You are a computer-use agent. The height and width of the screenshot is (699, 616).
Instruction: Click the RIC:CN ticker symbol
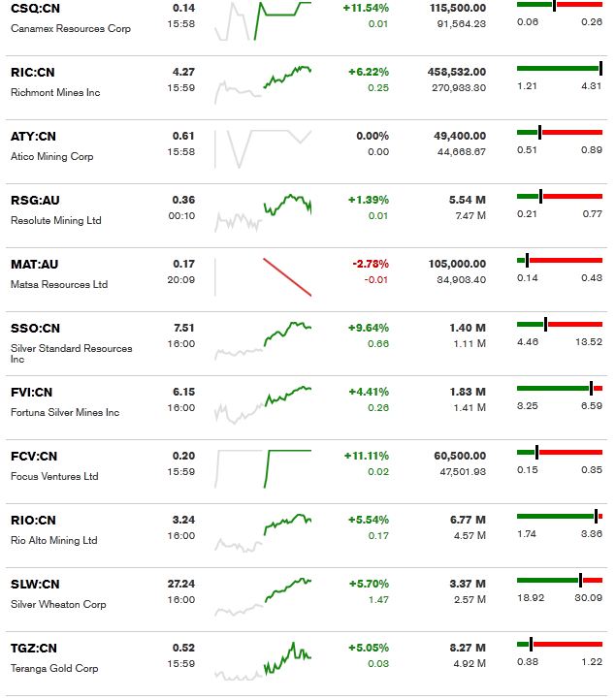coord(32,72)
